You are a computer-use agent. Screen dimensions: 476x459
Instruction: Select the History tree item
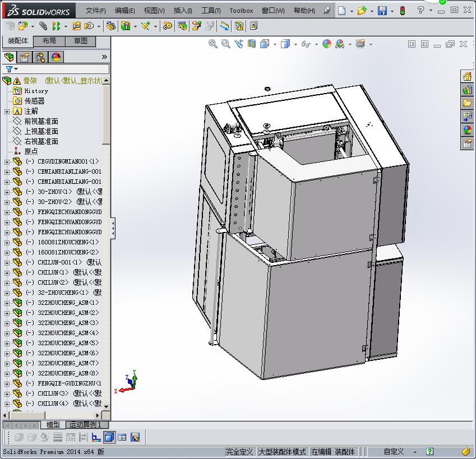click(x=36, y=91)
